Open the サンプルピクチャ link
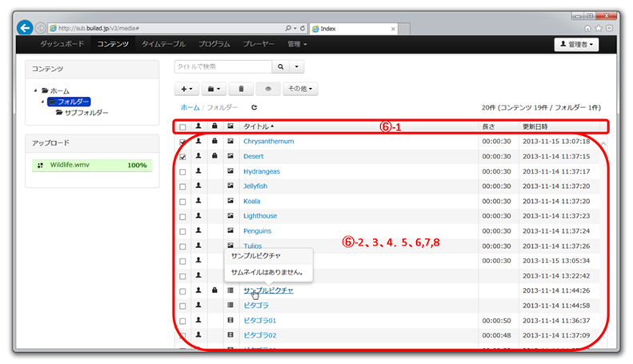 point(268,290)
